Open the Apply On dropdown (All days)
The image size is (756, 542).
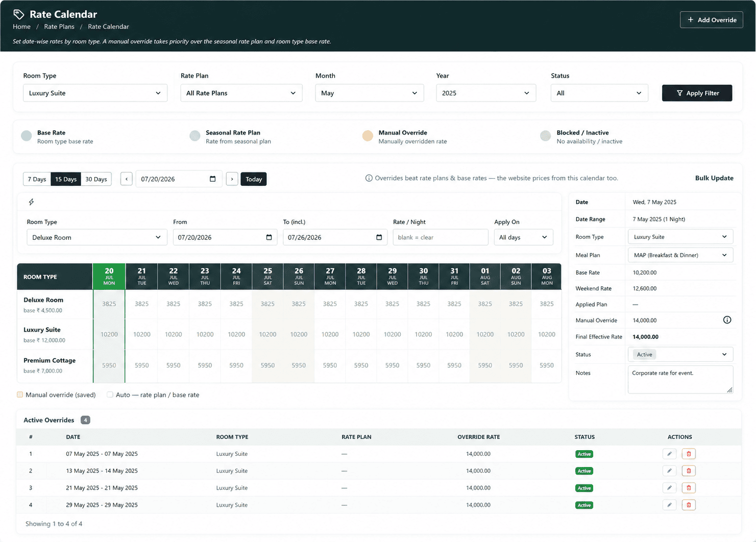523,237
